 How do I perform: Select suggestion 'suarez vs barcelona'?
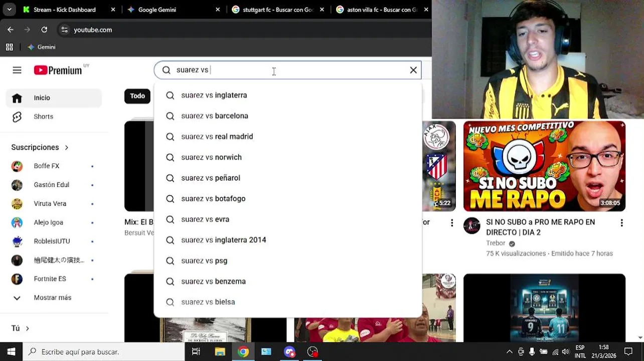tap(287, 116)
